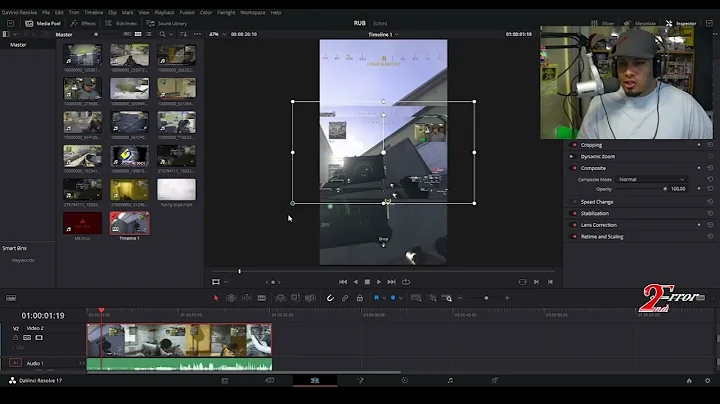
Task: Expand the top-left workspace chevron
Action: coord(11,23)
